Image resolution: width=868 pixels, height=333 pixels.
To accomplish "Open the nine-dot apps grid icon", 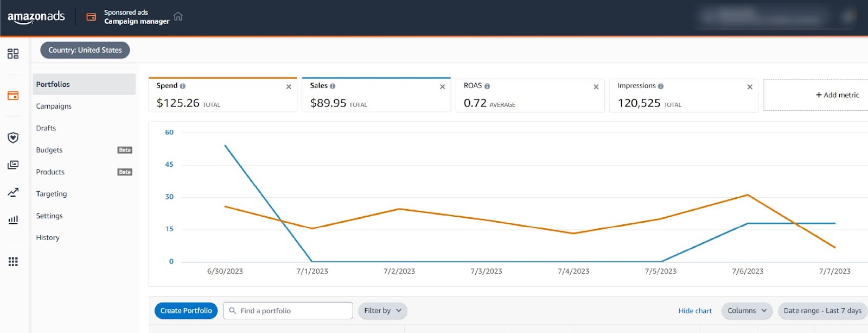I will pyautogui.click(x=13, y=261).
